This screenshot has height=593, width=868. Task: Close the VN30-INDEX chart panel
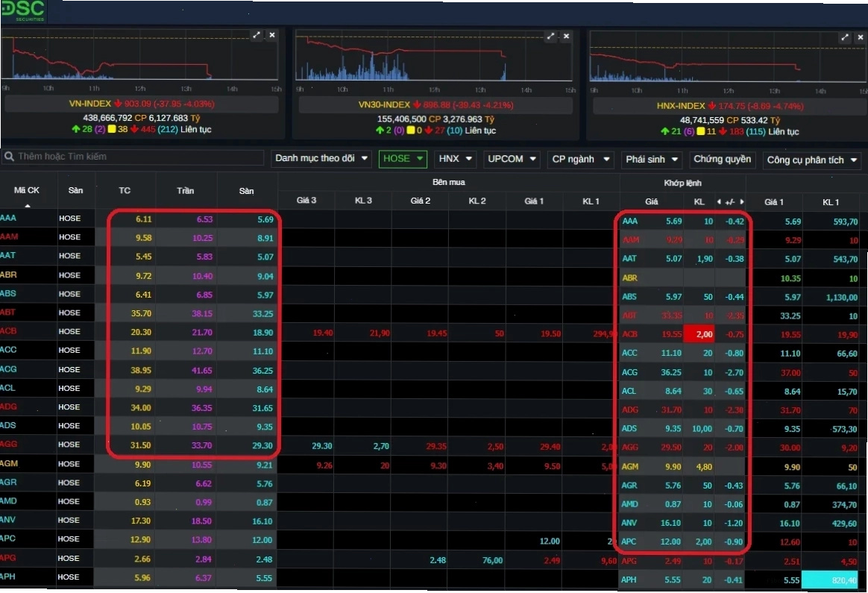pos(566,36)
